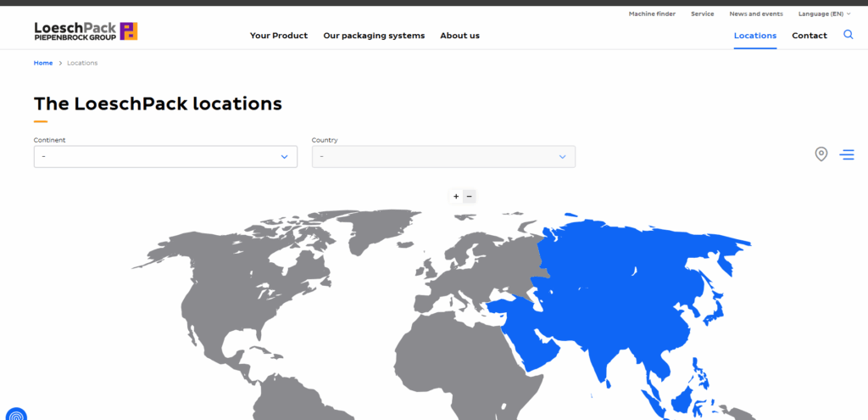This screenshot has height=420, width=868.
Task: Zoom out on the map
Action: pos(470,196)
